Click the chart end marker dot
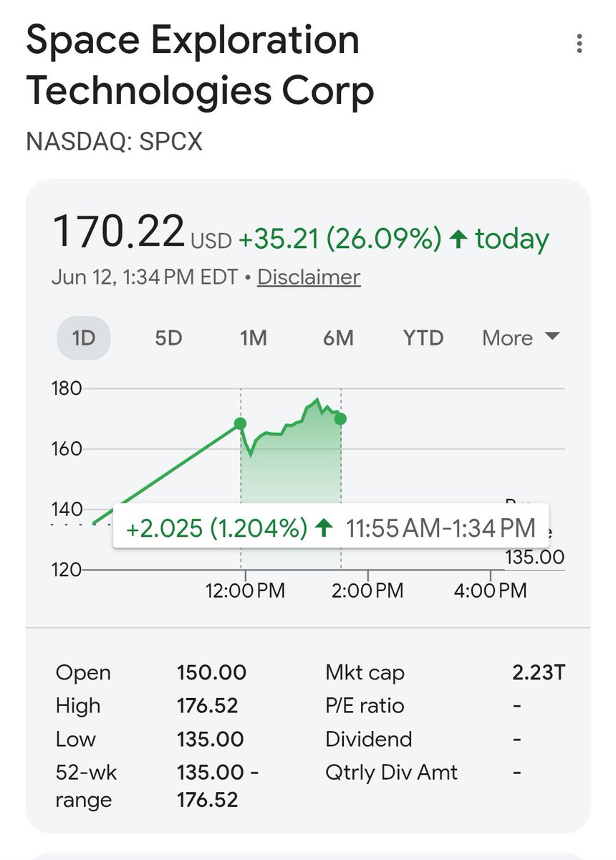Viewport: 616px width, 860px height. [341, 419]
